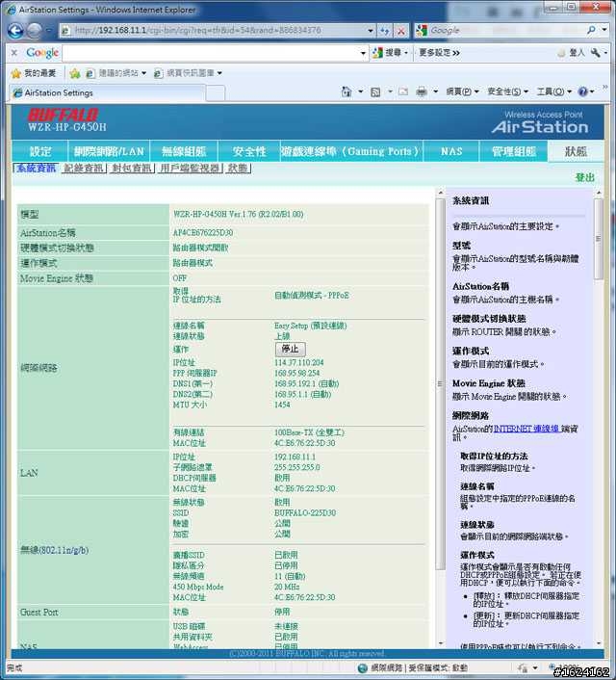Expand 更多設定 on the Google Toolbar
The image size is (616, 680).
pyautogui.click(x=439, y=52)
